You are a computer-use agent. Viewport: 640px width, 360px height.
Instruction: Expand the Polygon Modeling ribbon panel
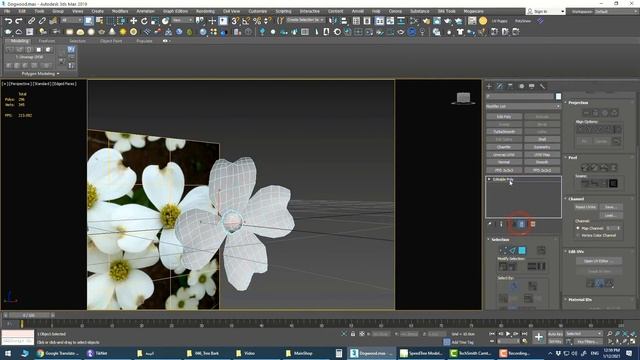coord(40,74)
